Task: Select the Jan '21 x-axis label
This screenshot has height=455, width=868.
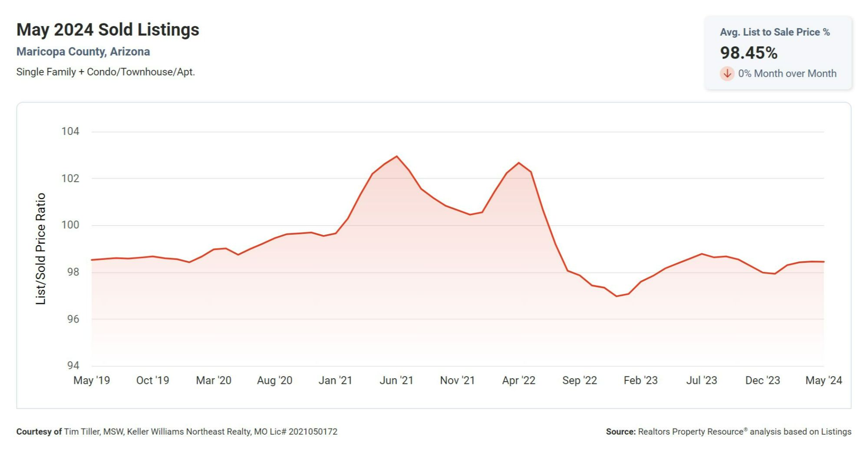Action: coord(335,380)
